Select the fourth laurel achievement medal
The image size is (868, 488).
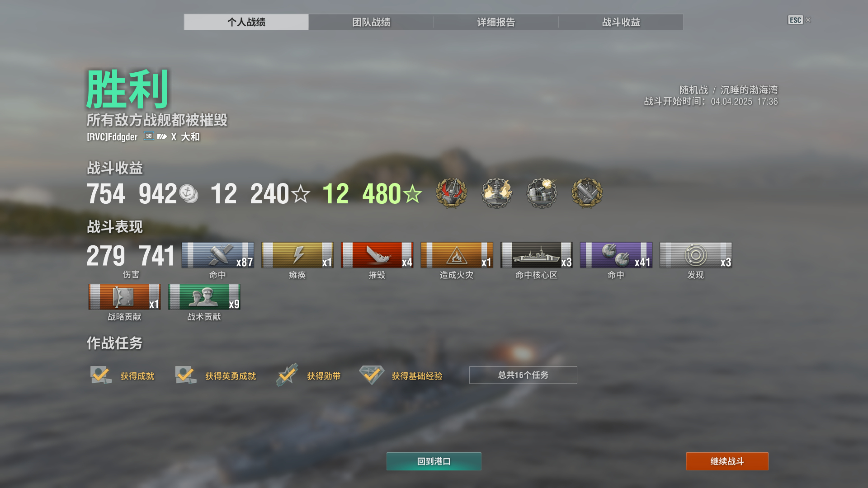click(587, 193)
